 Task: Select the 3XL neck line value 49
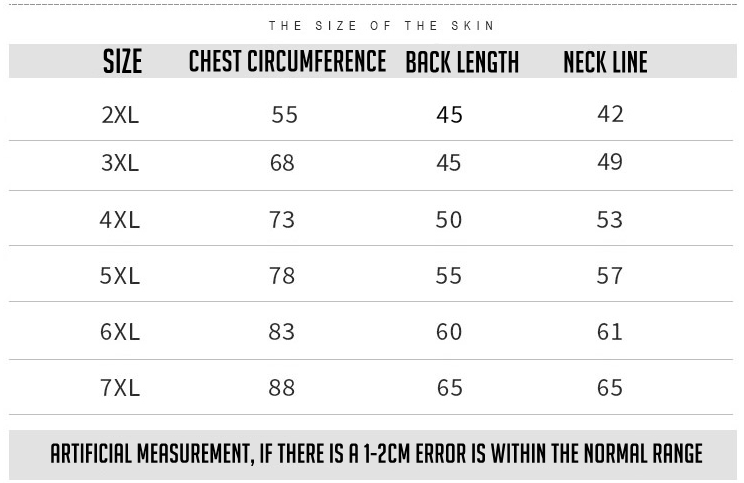[610, 162]
